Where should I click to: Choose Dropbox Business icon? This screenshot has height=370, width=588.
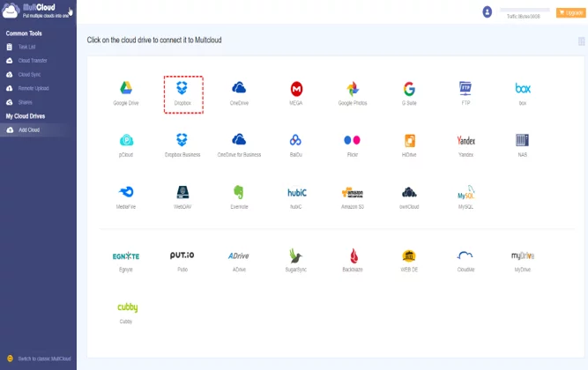click(182, 140)
